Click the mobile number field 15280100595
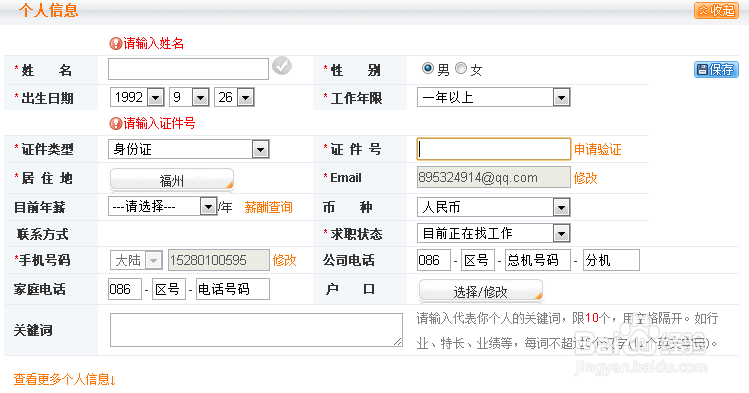This screenshot has height=393, width=749. pos(219,260)
